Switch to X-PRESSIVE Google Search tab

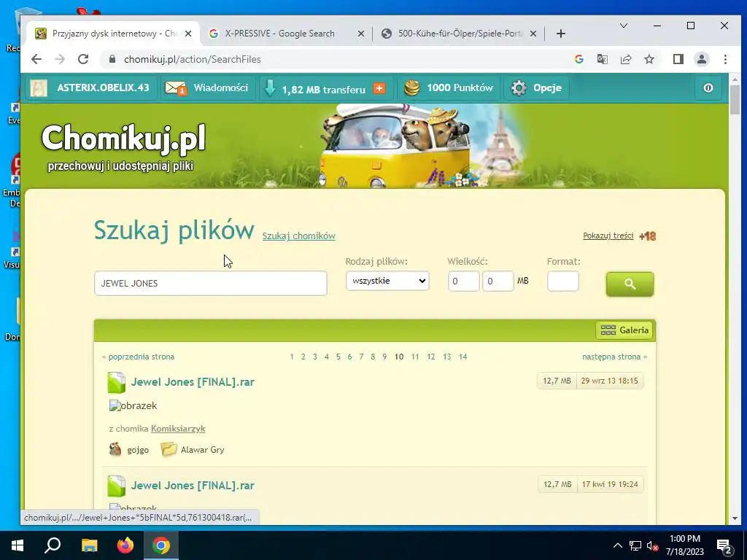click(279, 34)
